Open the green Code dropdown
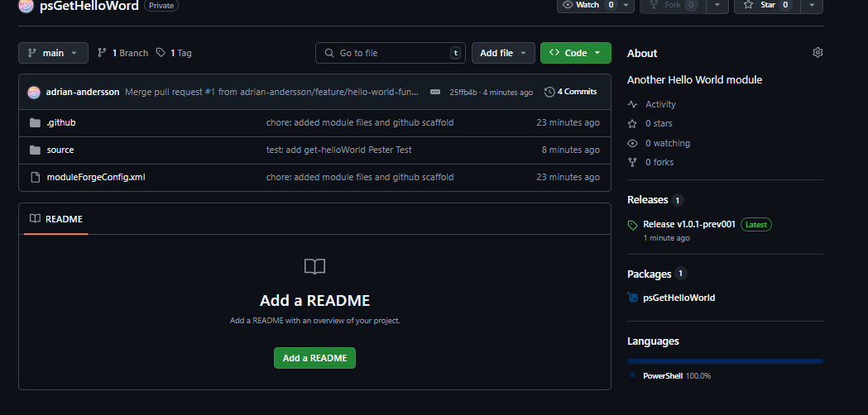This screenshot has width=868, height=415. (576, 53)
